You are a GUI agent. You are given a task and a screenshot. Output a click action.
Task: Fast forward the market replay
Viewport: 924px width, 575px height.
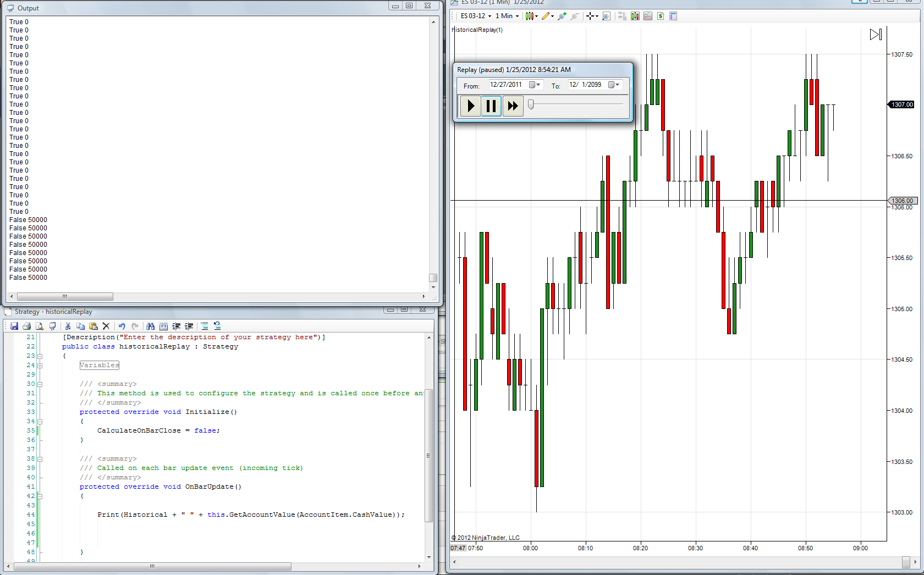click(x=513, y=106)
